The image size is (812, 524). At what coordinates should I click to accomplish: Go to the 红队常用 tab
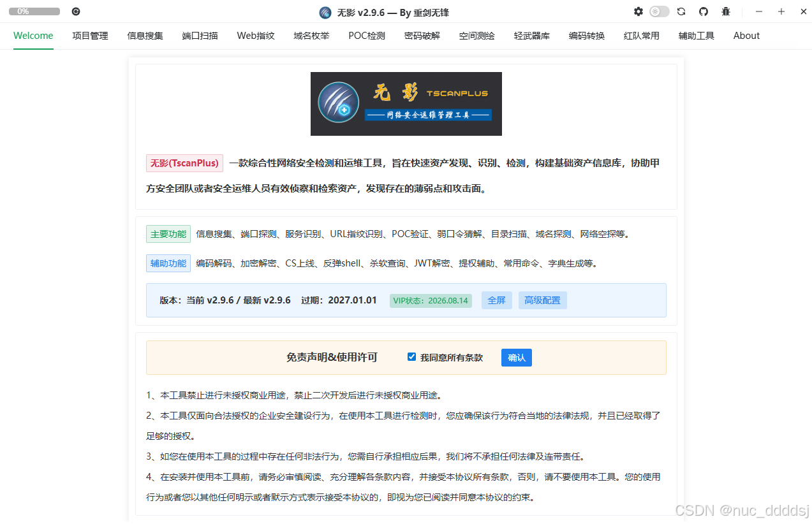(642, 36)
